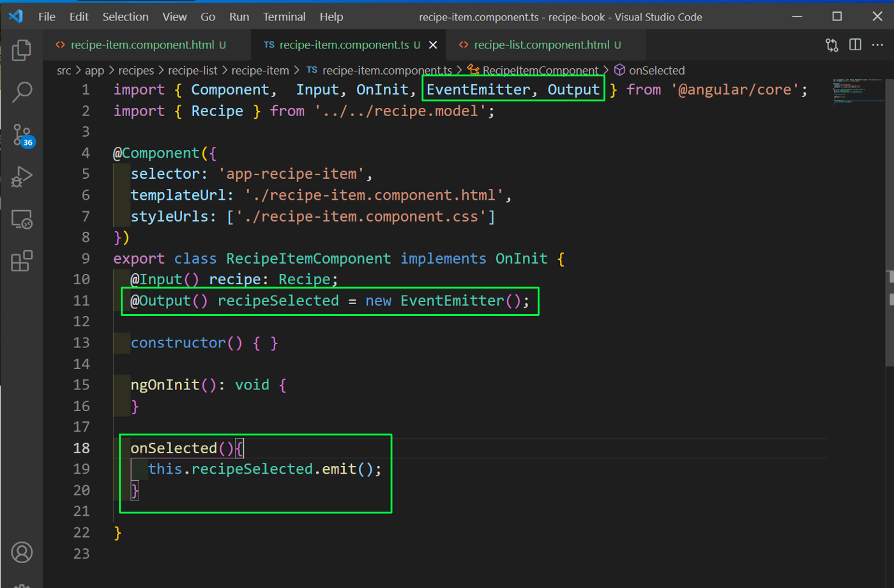Open Source Control view with 36 badge
Viewport: 894px width, 588px height.
(x=23, y=135)
